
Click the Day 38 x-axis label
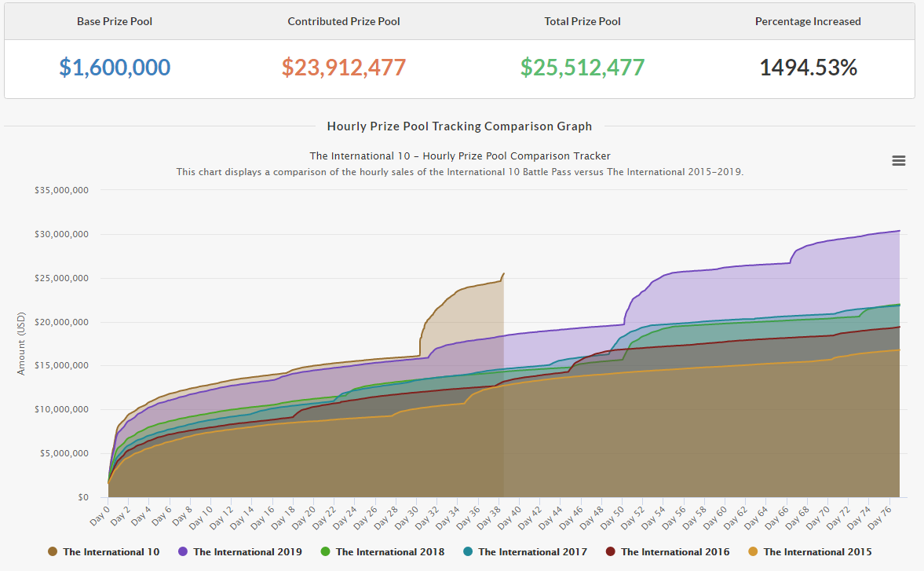click(x=488, y=518)
